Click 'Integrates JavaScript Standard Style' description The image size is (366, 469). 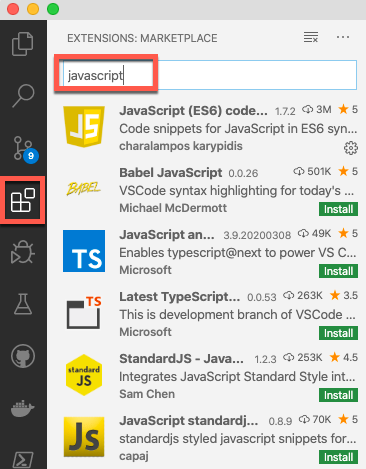(x=237, y=377)
